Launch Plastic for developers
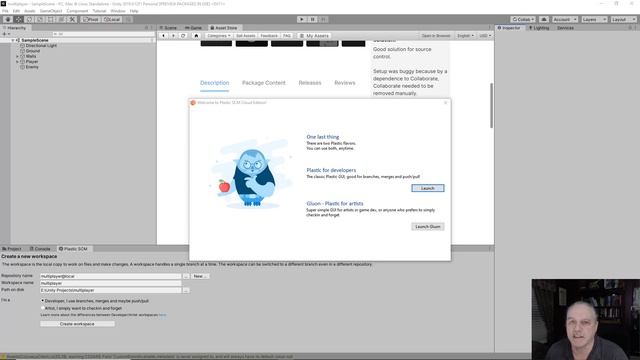 [428, 188]
